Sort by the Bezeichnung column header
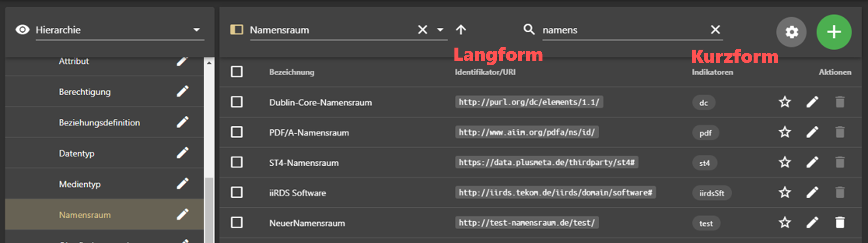This screenshot has width=868, height=243. point(291,72)
